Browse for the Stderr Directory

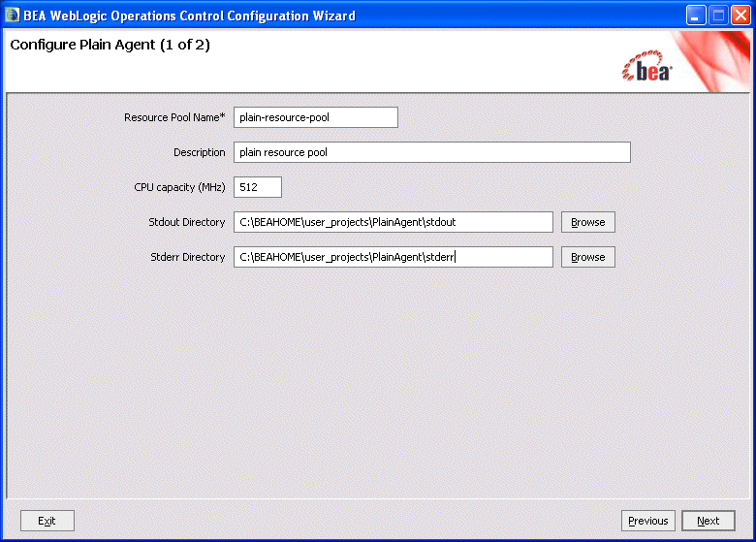(587, 257)
